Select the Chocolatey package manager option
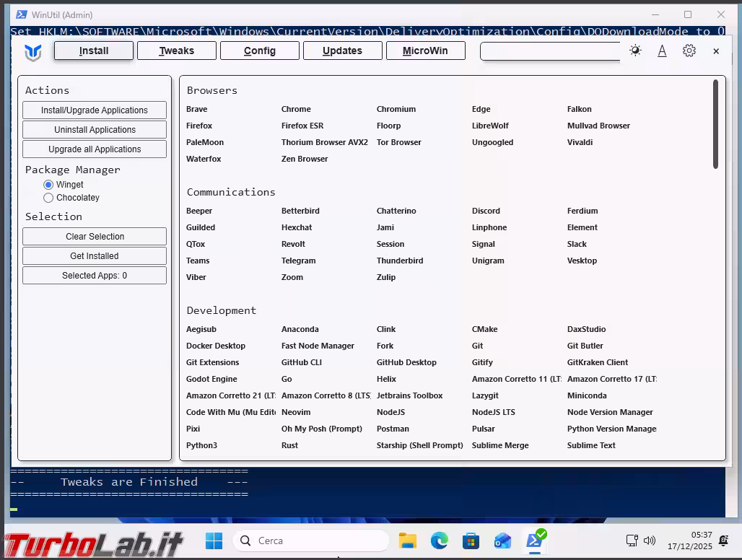 tap(49, 198)
